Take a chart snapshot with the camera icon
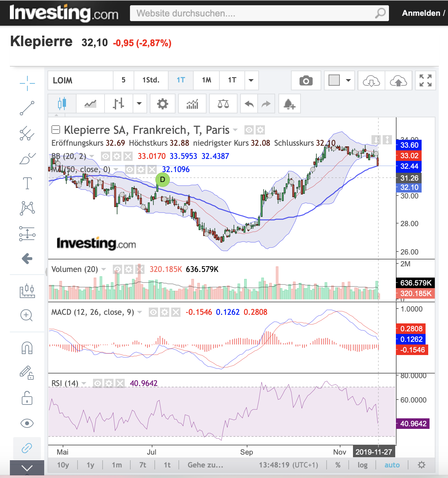 [306, 80]
